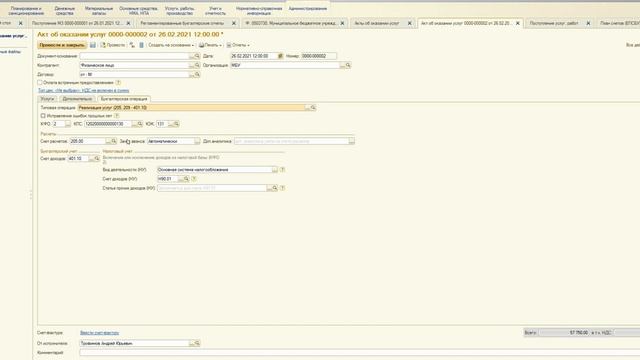Click help icon beside Оплата встречным предоставлением

(118, 82)
